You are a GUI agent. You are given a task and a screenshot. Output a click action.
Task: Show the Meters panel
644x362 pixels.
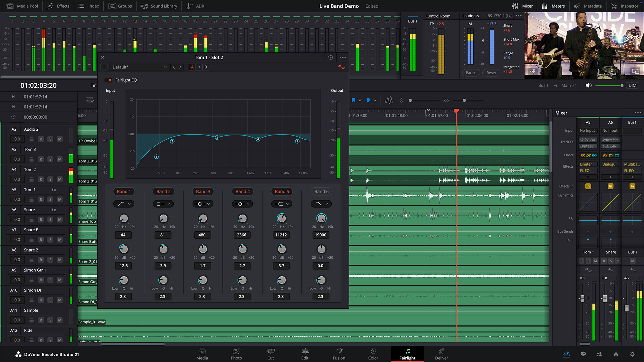(558, 6)
